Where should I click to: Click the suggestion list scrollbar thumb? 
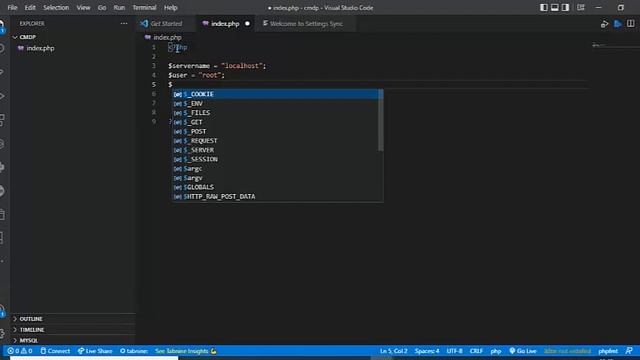tap(381, 120)
